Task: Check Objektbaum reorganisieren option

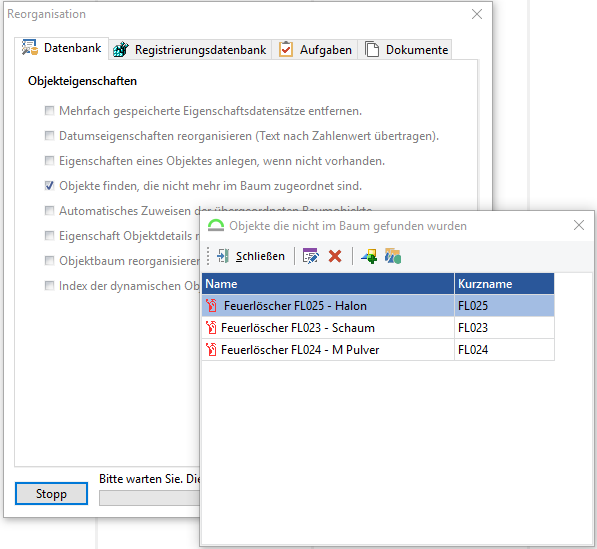Action: coord(49,261)
